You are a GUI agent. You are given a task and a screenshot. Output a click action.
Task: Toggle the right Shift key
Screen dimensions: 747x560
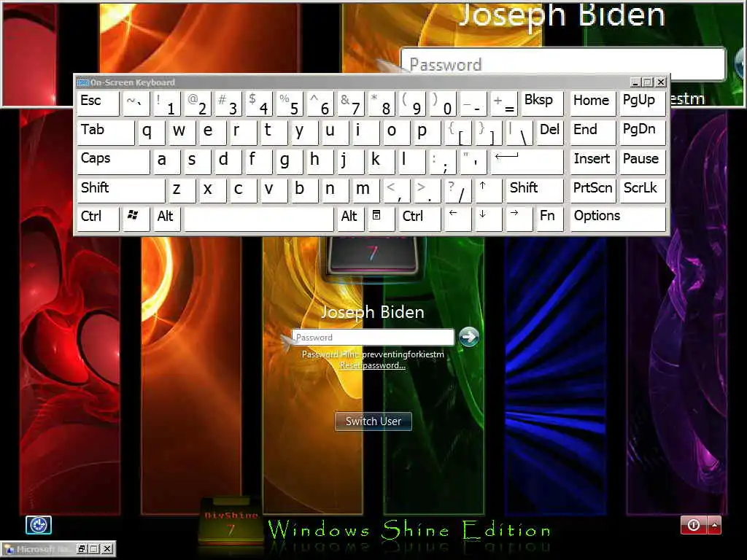point(535,190)
